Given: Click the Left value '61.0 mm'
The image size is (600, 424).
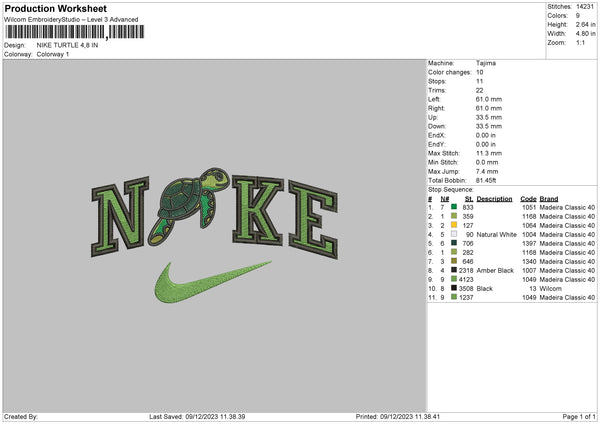Looking at the screenshot, I should point(489,99).
